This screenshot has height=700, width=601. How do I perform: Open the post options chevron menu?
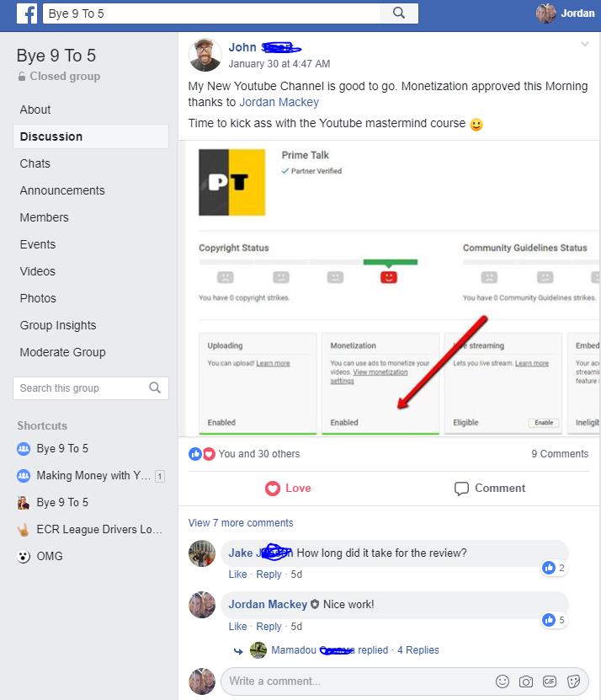(584, 44)
